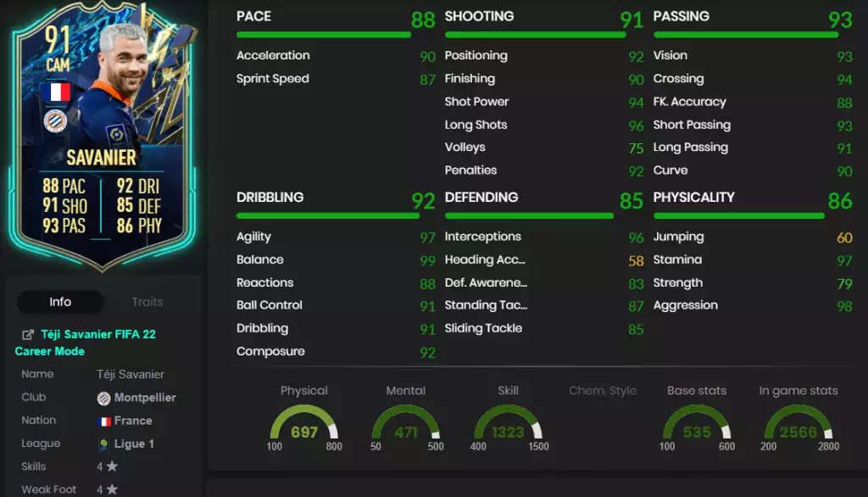The image size is (868, 497).
Task: Switch to the Traits tab
Action: click(147, 302)
